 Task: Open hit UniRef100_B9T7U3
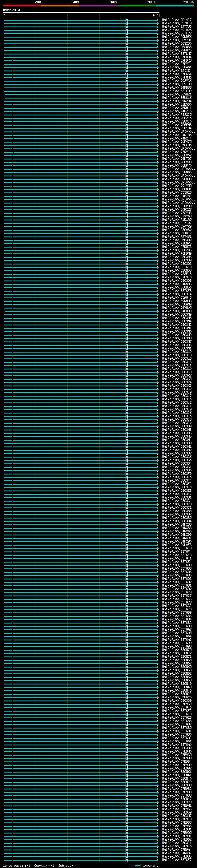[176, 26]
